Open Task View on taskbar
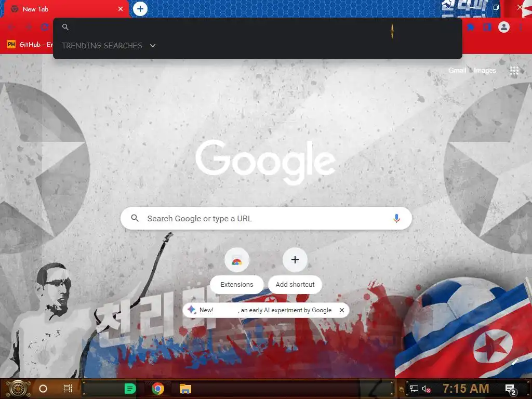Image resolution: width=532 pixels, height=399 pixels. [68, 389]
